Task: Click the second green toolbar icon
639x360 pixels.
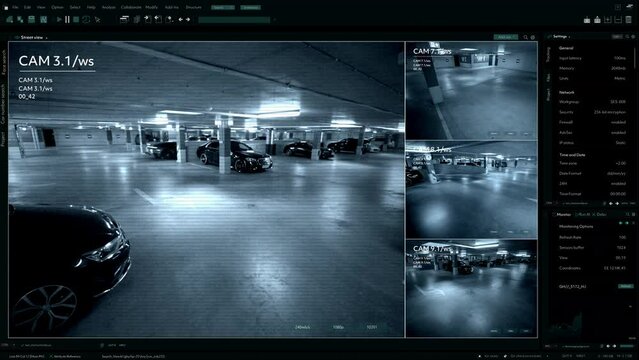Action: (20, 19)
